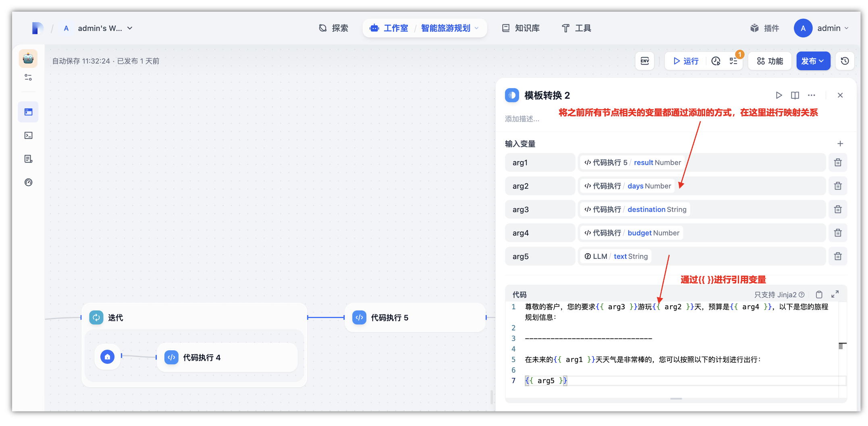
Task: View run history clock icon
Action: (x=716, y=61)
